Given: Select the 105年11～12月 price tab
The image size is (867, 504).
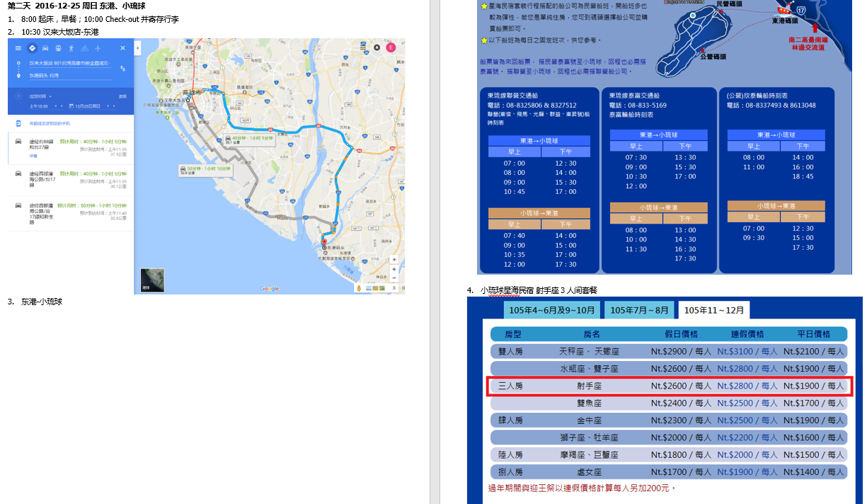Looking at the screenshot, I should tap(713, 310).
